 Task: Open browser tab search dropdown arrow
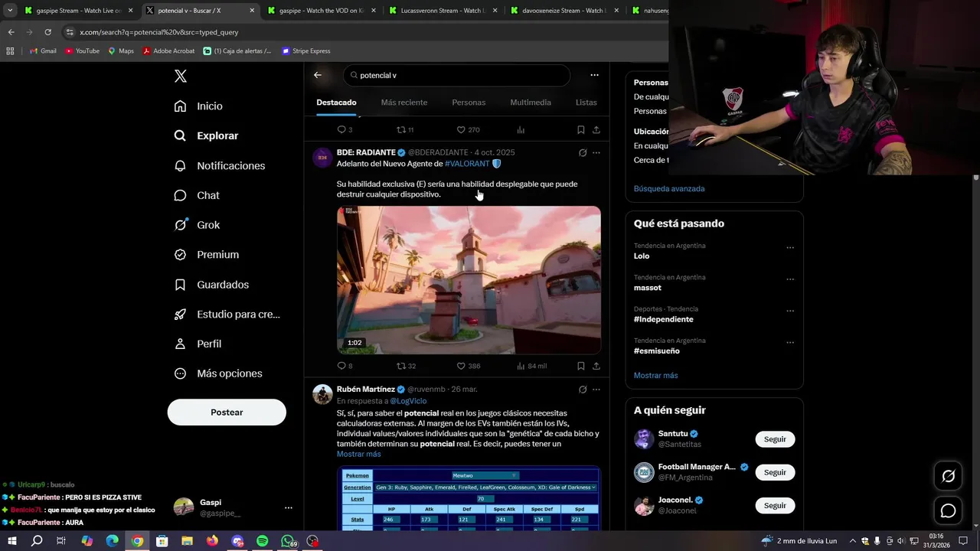pos(10,11)
